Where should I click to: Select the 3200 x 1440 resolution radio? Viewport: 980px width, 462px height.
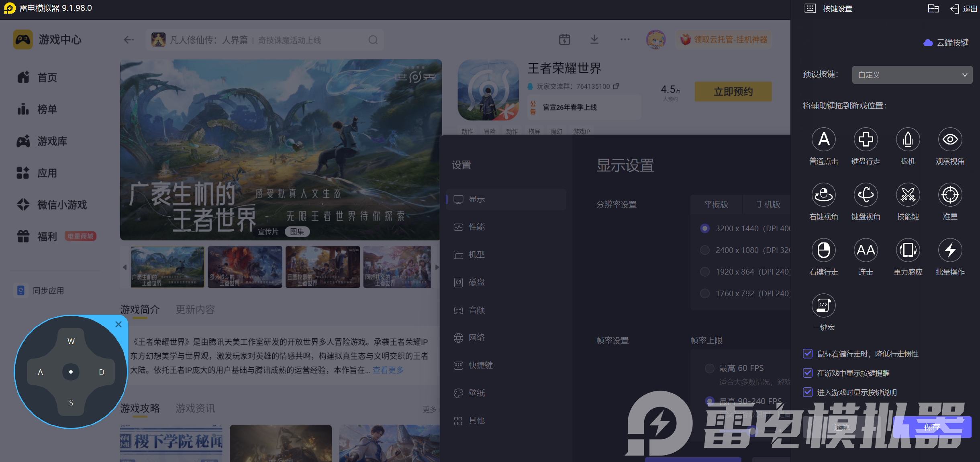pyautogui.click(x=704, y=228)
